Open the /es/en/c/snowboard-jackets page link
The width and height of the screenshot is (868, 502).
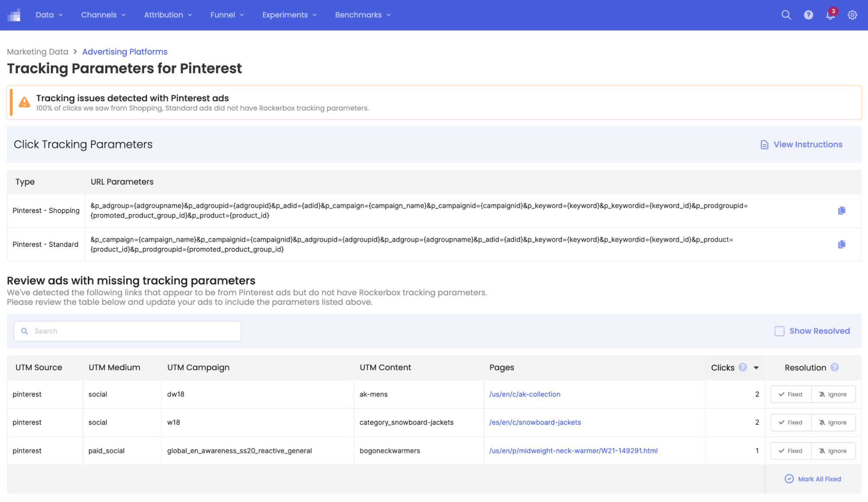click(x=535, y=423)
